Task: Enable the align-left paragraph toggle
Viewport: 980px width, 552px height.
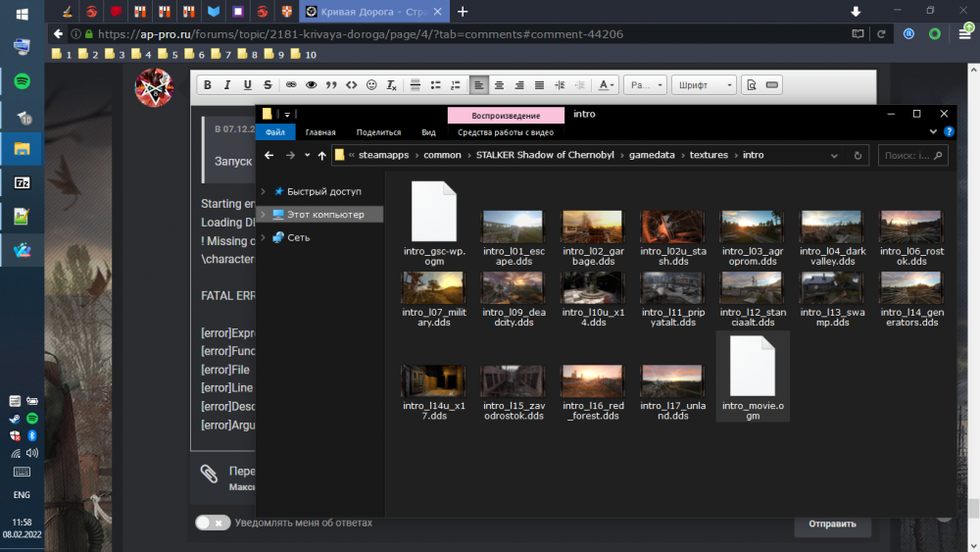Action: 478,85
